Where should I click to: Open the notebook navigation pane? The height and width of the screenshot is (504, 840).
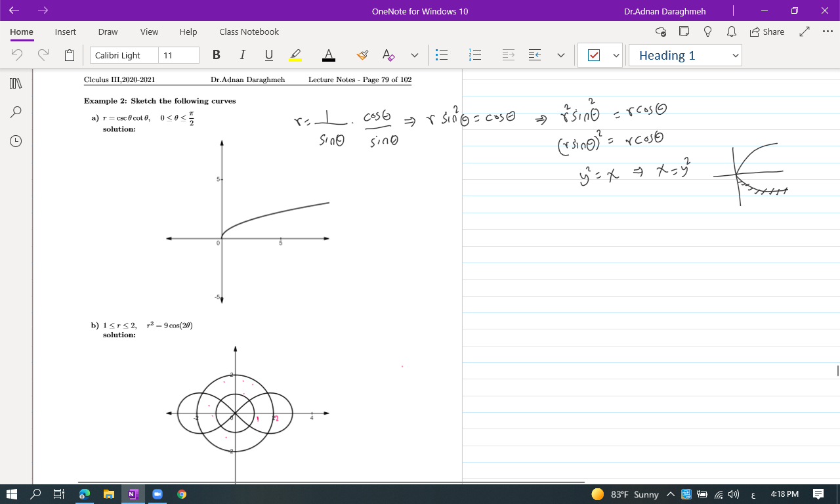point(16,83)
